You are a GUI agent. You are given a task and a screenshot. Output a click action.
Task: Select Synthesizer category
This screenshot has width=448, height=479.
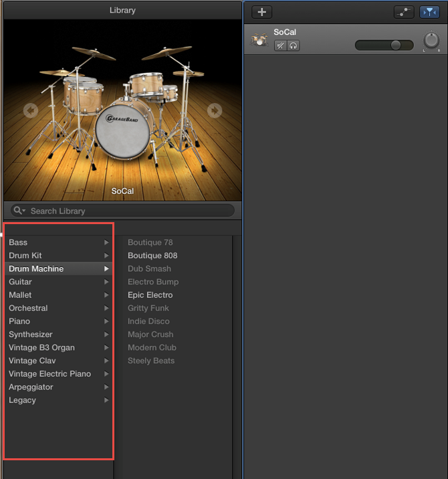point(59,334)
